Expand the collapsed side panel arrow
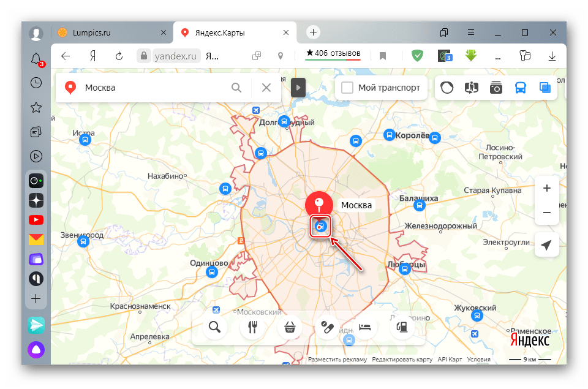588x389 pixels. (x=298, y=88)
